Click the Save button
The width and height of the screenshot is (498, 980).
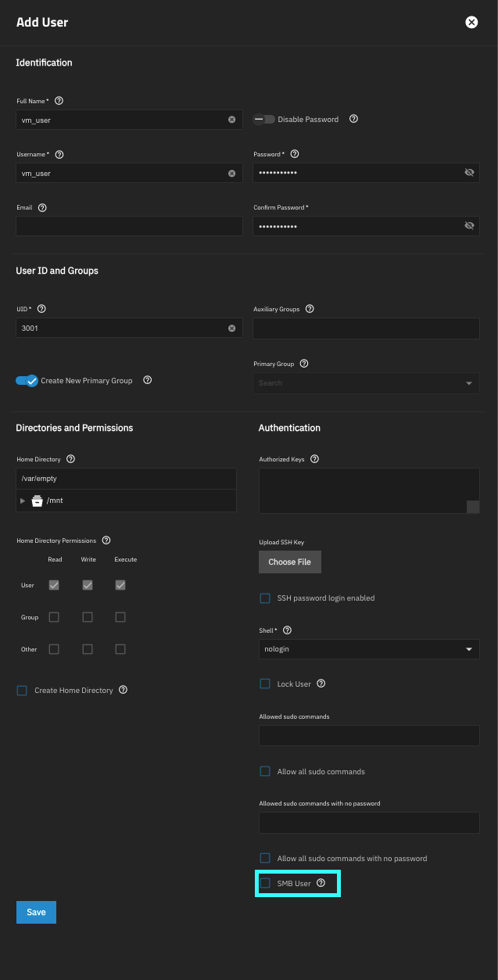(x=36, y=912)
